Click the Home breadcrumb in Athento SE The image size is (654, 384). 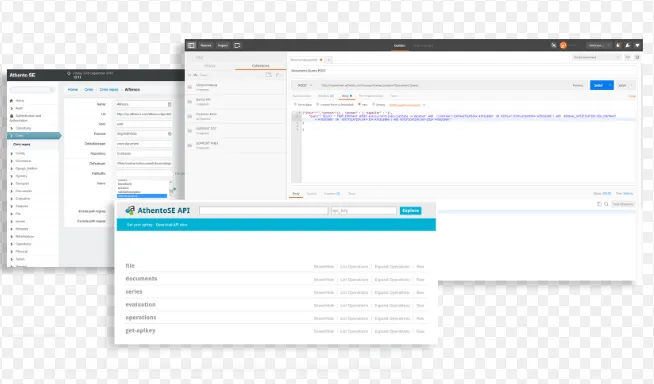pyautogui.click(x=73, y=90)
